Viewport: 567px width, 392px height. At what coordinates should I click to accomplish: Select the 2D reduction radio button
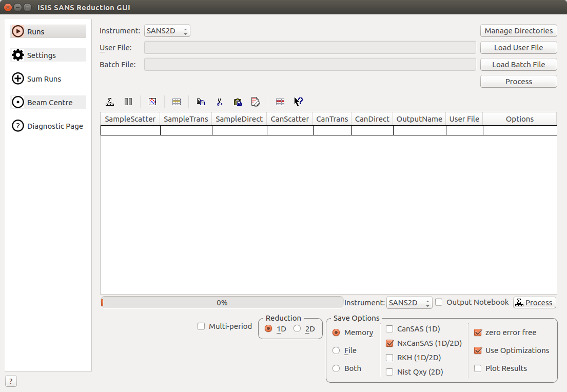[x=298, y=329]
